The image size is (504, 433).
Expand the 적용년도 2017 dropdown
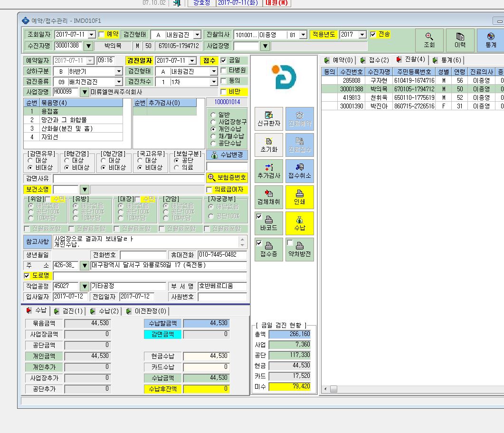pos(362,34)
